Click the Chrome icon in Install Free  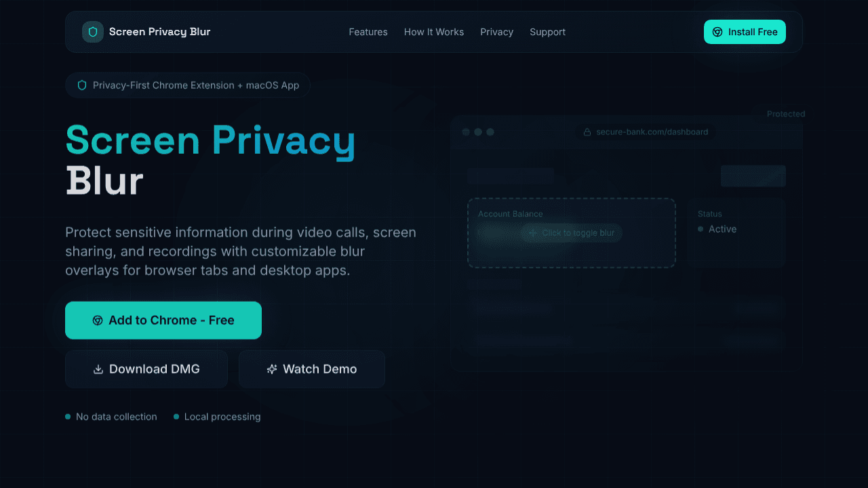pyautogui.click(x=717, y=32)
